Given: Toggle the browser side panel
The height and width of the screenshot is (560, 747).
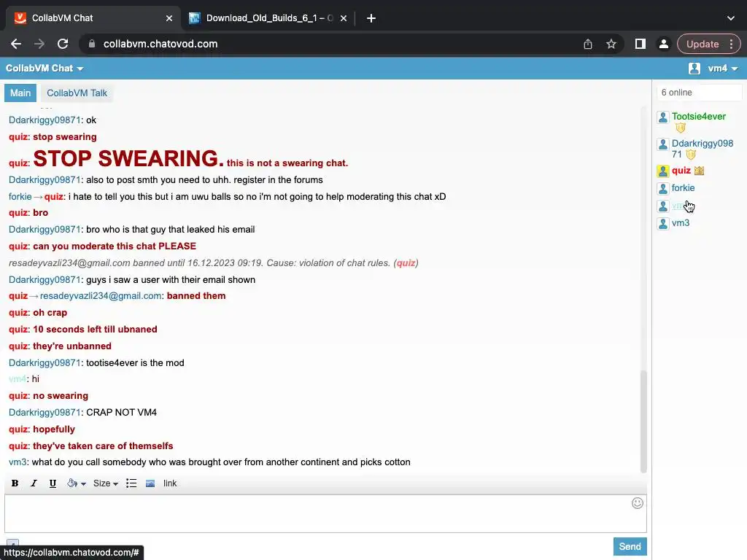Looking at the screenshot, I should point(640,44).
